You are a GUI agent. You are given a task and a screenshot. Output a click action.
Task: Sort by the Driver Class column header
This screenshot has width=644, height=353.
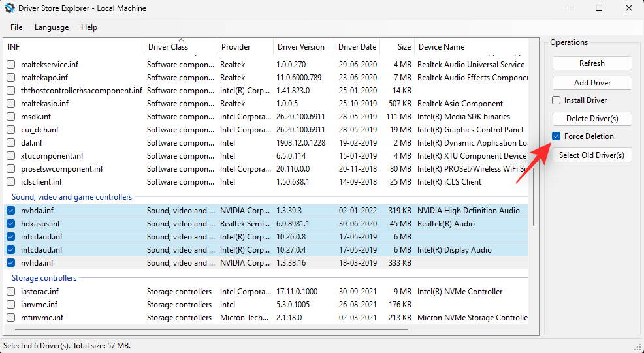(168, 47)
